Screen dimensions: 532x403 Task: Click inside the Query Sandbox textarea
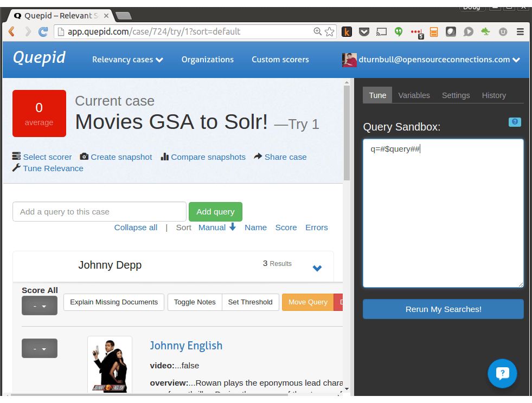pos(443,213)
